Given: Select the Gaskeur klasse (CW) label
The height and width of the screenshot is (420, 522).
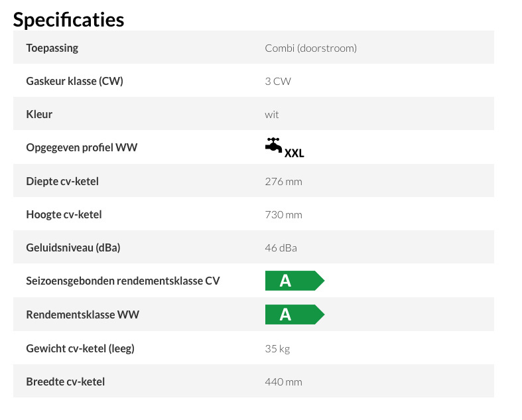Looking at the screenshot, I should (x=74, y=81).
